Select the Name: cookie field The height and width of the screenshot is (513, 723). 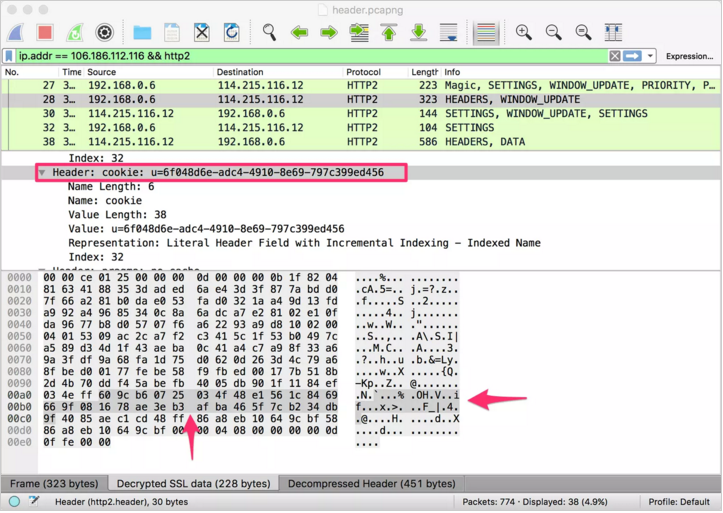(105, 201)
